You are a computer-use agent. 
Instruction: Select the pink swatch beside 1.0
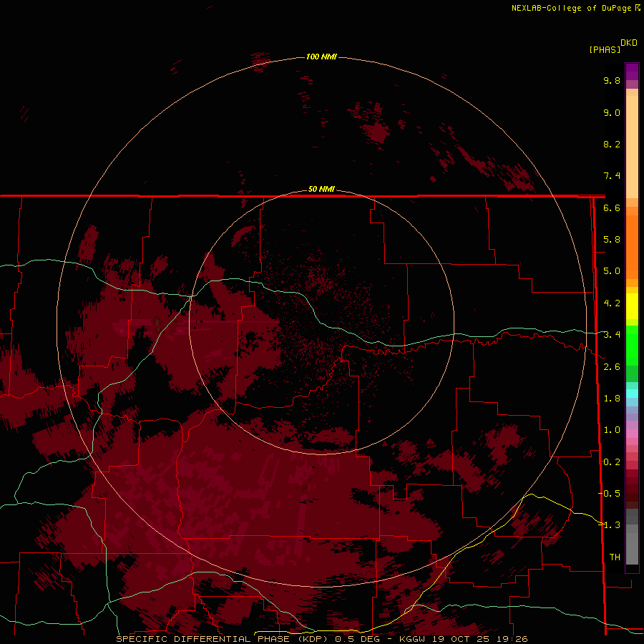tap(632, 434)
